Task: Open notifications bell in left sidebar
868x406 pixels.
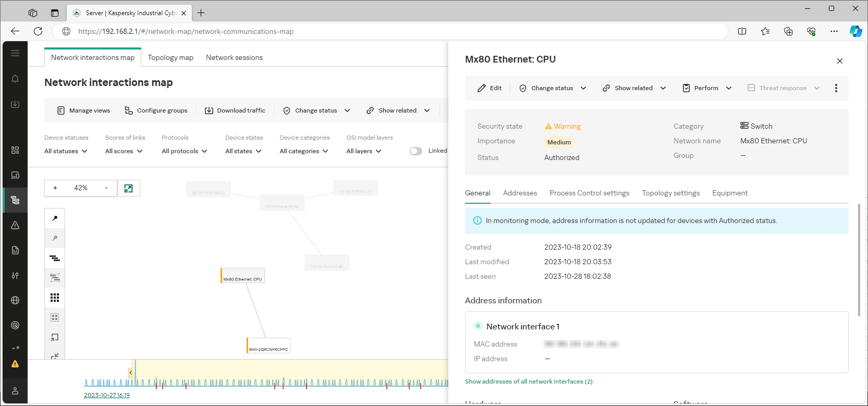Action: [15, 79]
